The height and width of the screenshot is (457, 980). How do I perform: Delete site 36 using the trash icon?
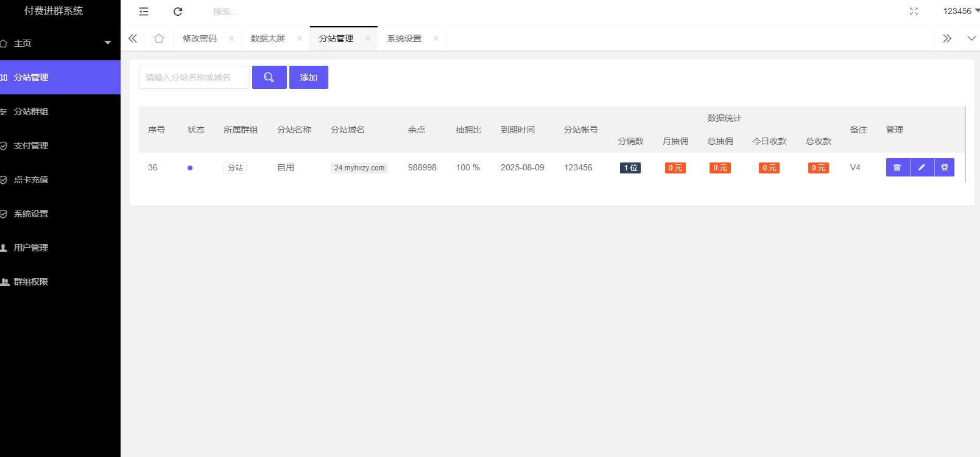(897, 167)
